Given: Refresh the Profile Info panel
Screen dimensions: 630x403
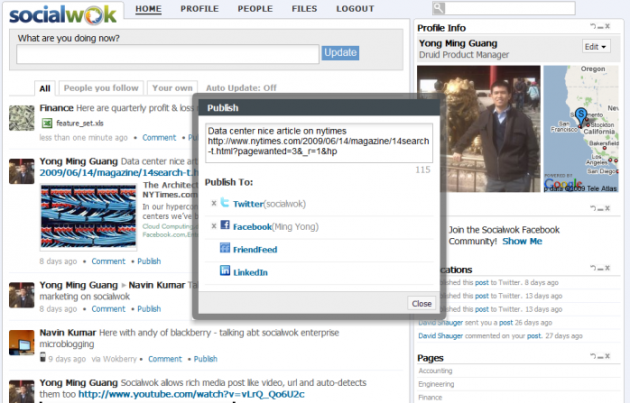Looking at the screenshot, I should 593,26.
